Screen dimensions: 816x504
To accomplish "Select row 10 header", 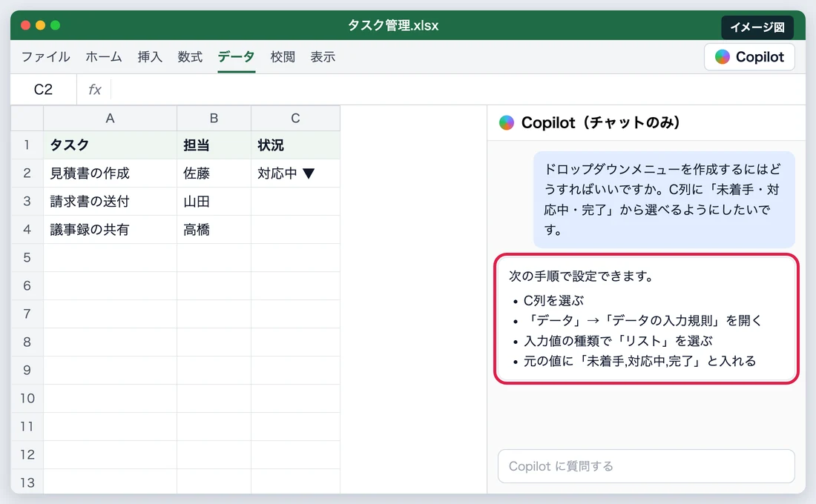I will click(x=27, y=399).
